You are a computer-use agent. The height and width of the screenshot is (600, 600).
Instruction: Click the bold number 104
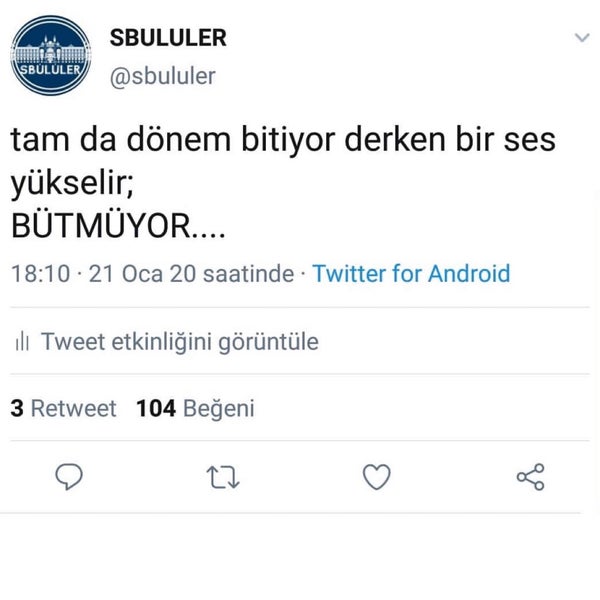click(156, 408)
